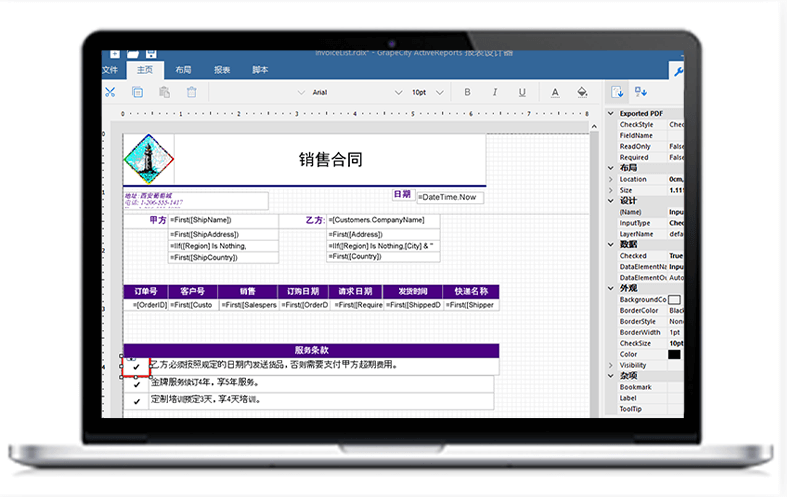Click the Paste clipboard icon
Viewport: 787px width, 497px height.
click(x=164, y=92)
